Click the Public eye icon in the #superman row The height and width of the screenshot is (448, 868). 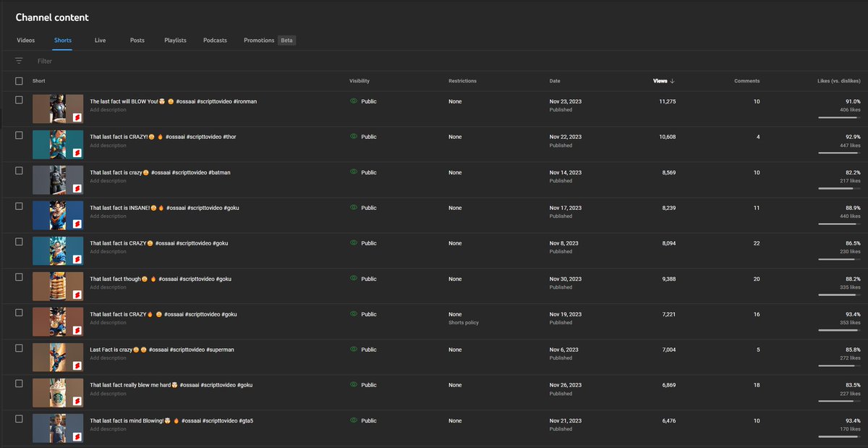click(x=354, y=350)
